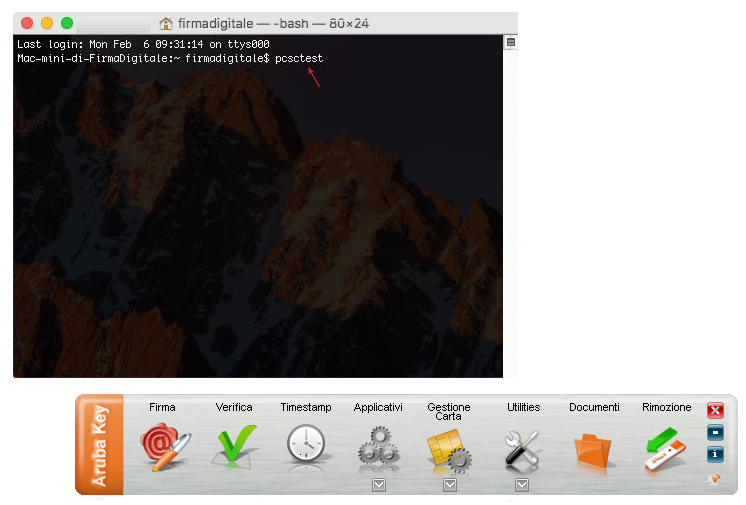
Task: Click the Firma label
Action: [162, 407]
